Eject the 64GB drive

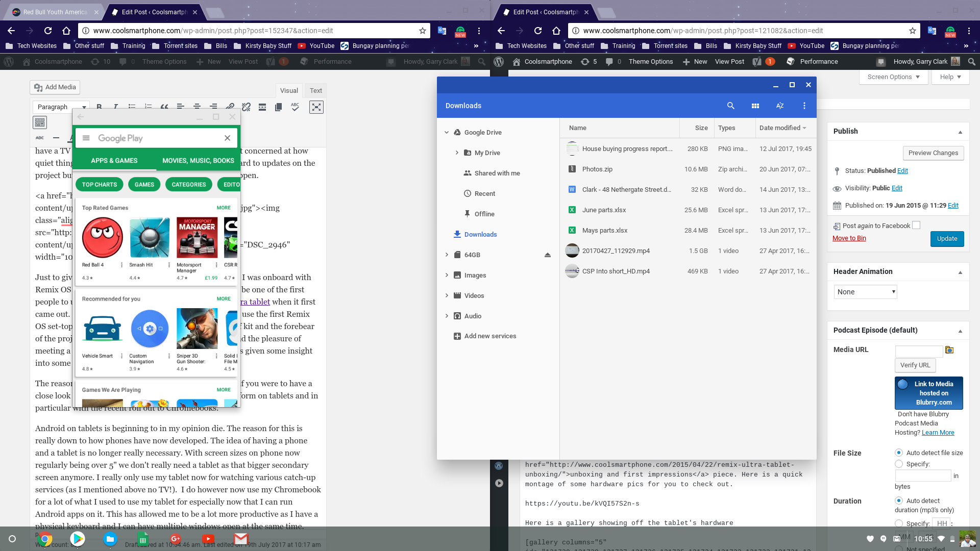(x=548, y=255)
